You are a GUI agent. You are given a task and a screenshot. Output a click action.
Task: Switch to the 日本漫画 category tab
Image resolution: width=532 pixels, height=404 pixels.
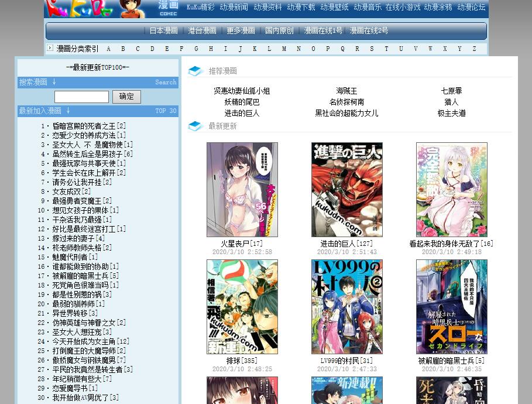(163, 30)
